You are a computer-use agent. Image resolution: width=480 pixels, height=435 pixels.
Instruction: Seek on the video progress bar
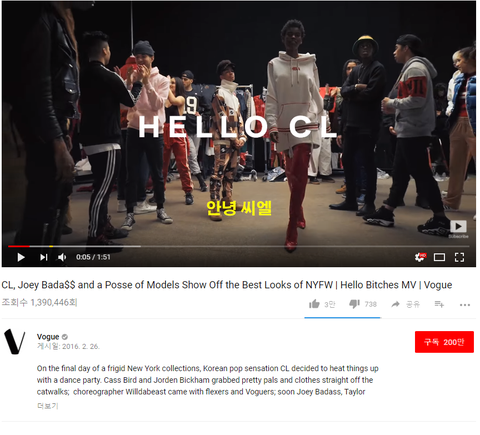pyautogui.click(x=239, y=246)
